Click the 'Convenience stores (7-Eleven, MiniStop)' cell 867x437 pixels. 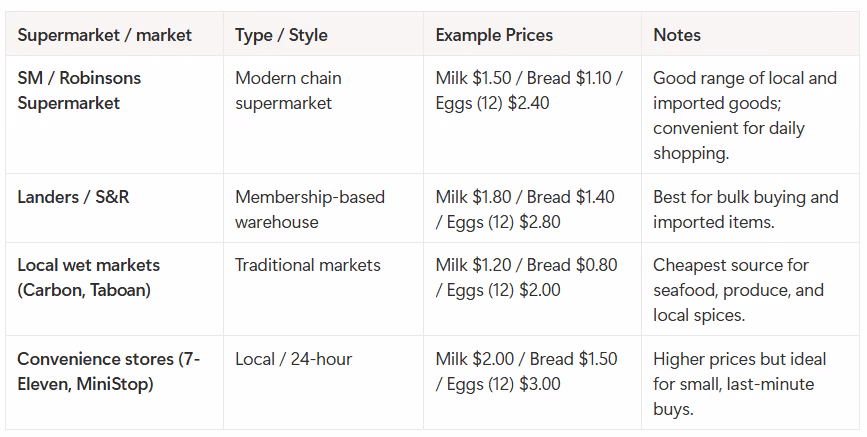pos(108,371)
